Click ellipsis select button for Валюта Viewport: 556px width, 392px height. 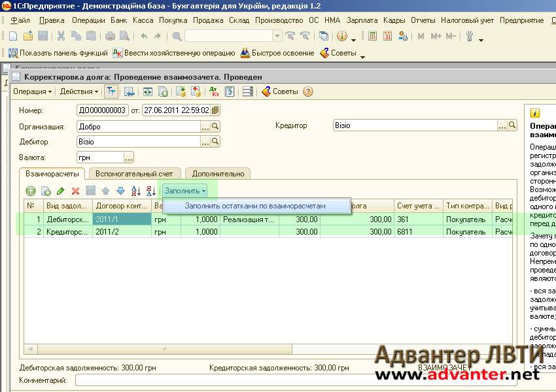click(x=129, y=157)
